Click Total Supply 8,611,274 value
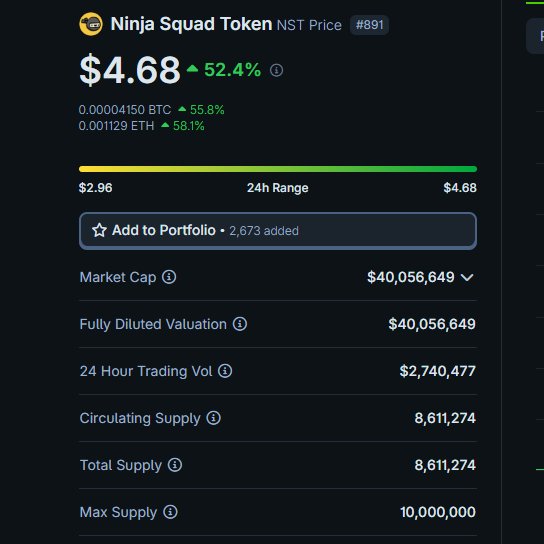This screenshot has height=544, width=544. click(x=445, y=465)
